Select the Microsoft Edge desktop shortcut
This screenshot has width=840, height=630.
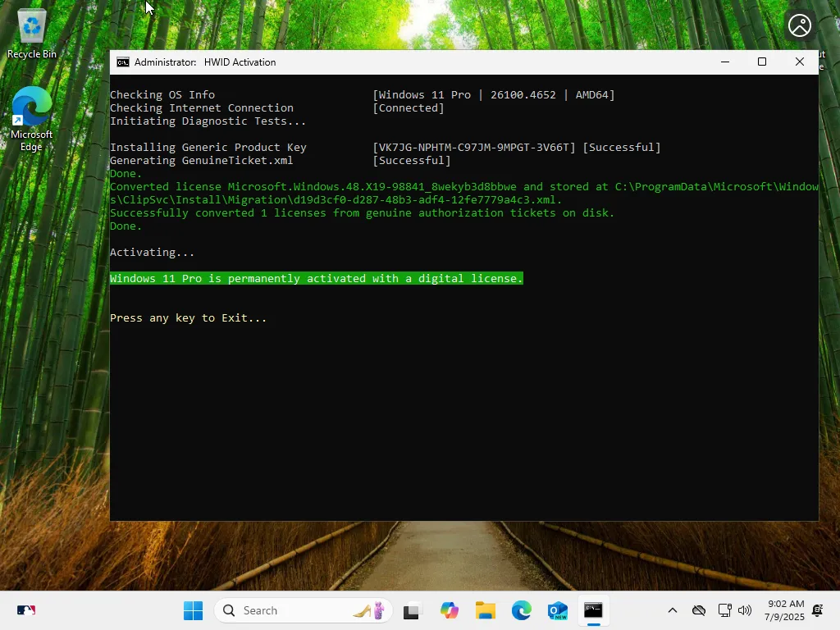click(32, 119)
